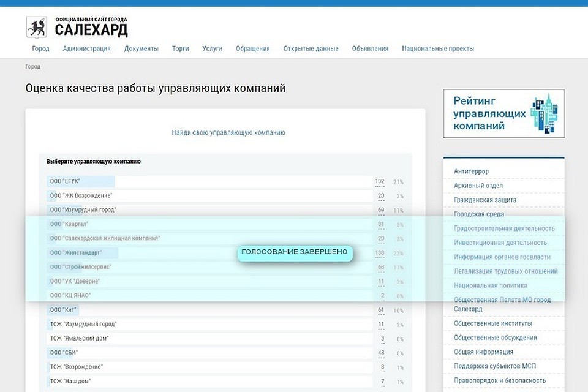588x392 pixels.
Task: Click the 8% percentage for СБИ
Action: click(x=400, y=353)
